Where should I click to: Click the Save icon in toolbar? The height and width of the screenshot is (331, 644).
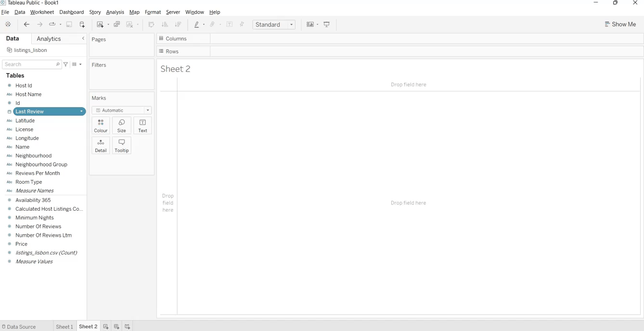tap(69, 25)
